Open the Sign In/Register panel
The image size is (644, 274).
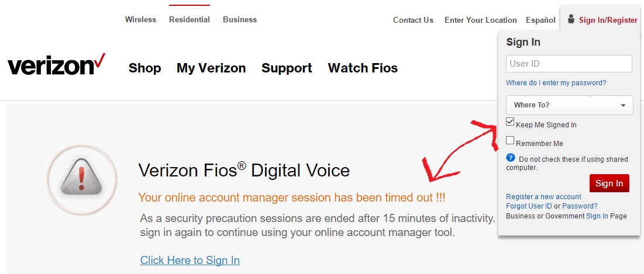[608, 20]
